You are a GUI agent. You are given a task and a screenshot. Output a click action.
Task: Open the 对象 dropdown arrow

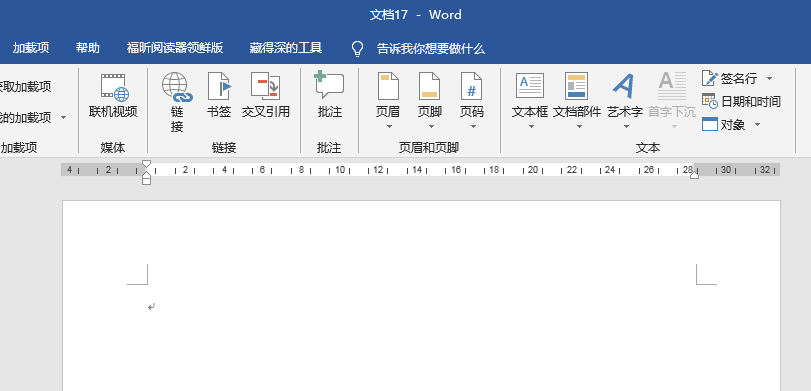point(757,125)
